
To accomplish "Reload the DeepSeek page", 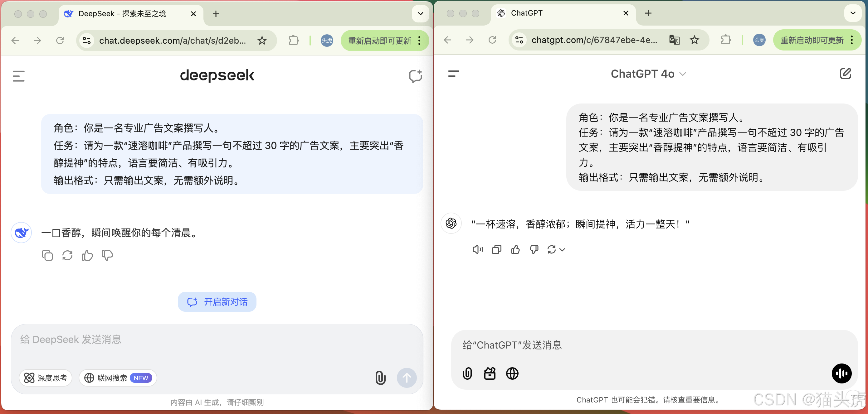I will (60, 41).
